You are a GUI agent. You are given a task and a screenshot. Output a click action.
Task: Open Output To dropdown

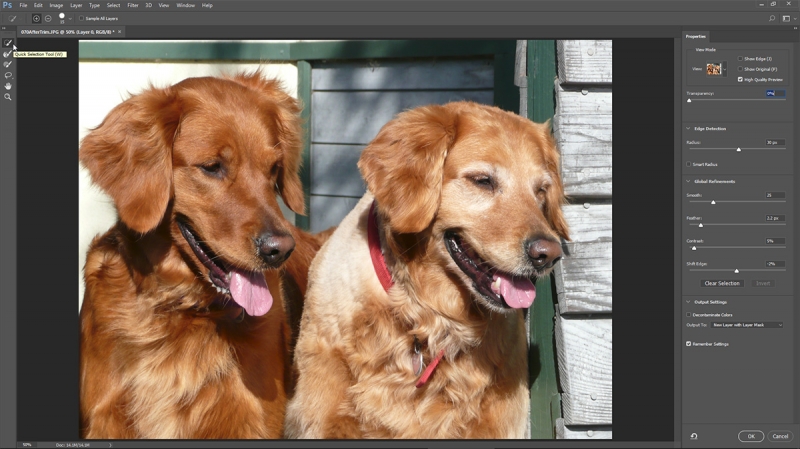(747, 325)
